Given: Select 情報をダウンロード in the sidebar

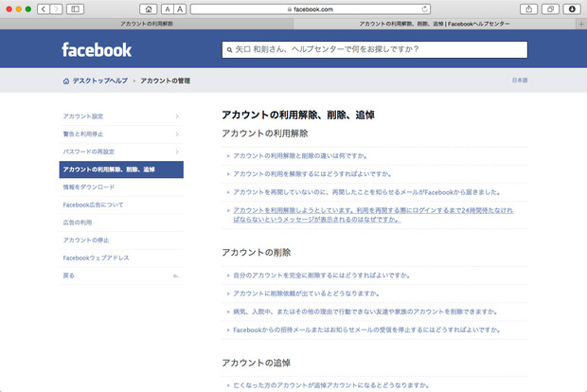Looking at the screenshot, I should [86, 187].
